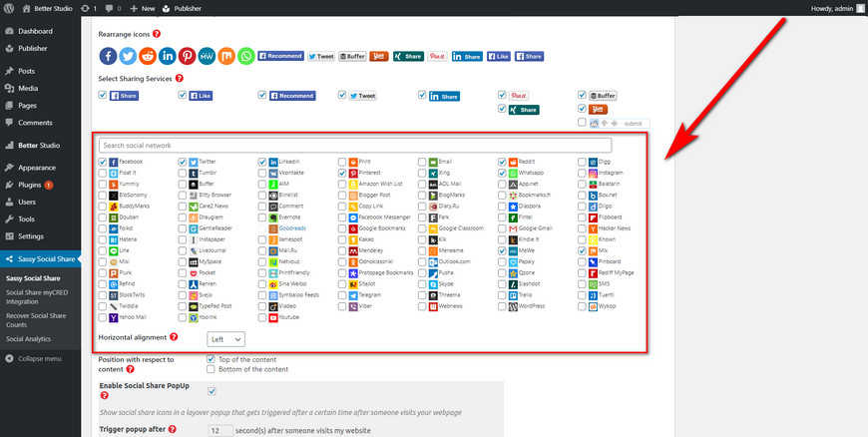This screenshot has height=437, width=868.
Task: Click the round Twitter icon in Rearrange icons
Action: [x=128, y=56]
